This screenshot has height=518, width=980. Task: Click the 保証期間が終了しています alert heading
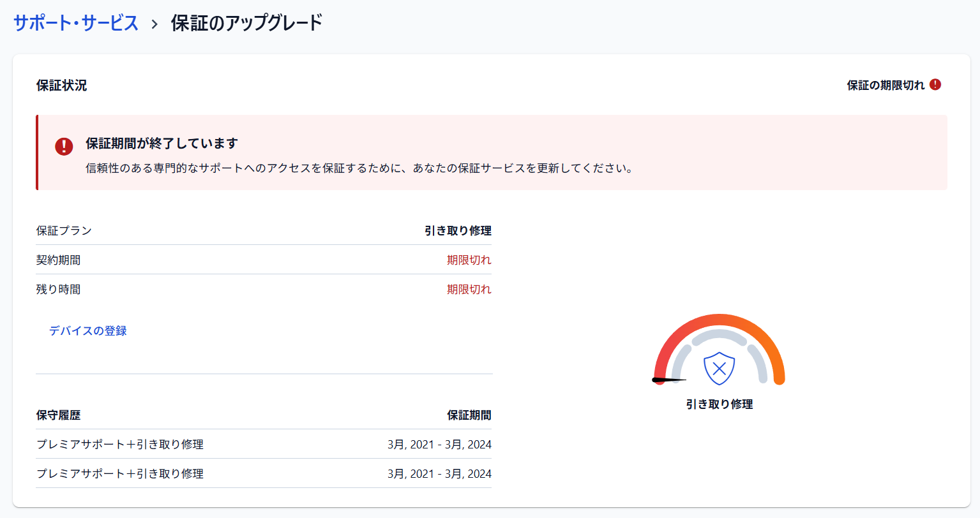pyautogui.click(x=162, y=143)
